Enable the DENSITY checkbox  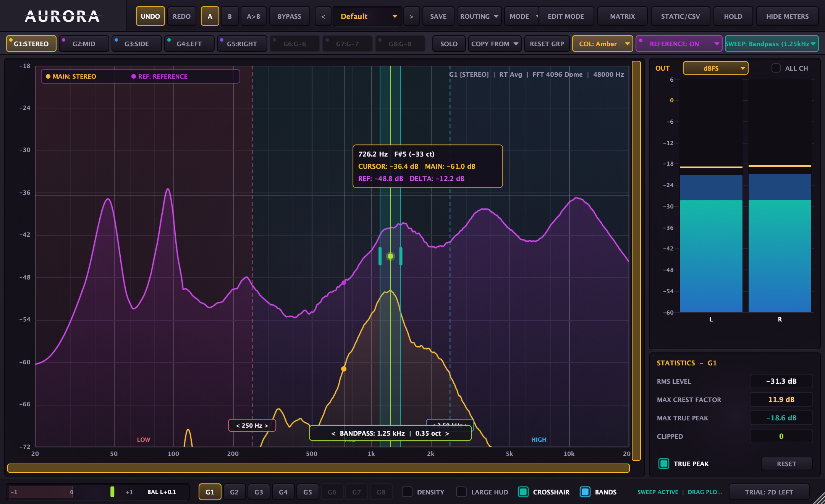click(407, 492)
